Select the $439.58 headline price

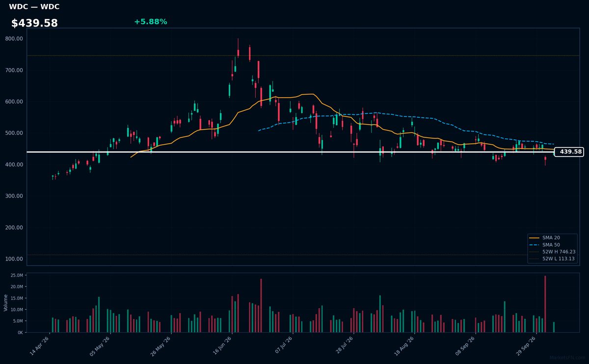coord(34,23)
